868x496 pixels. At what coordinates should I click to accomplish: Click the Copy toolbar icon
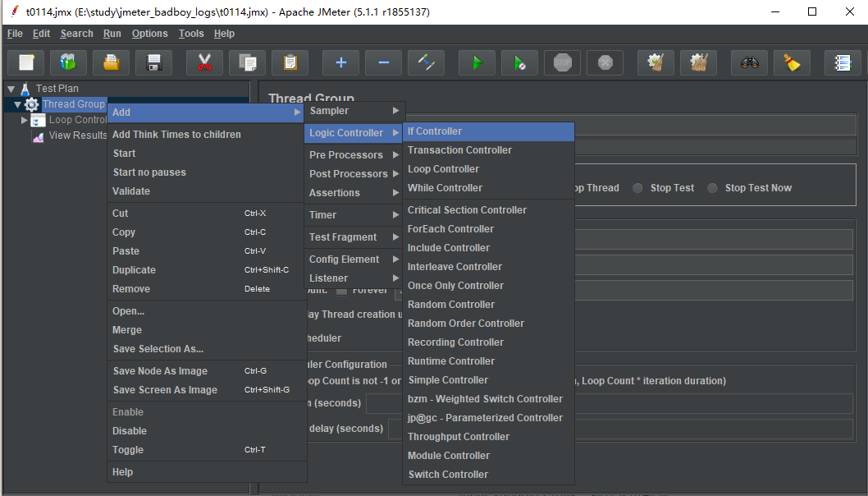point(248,62)
